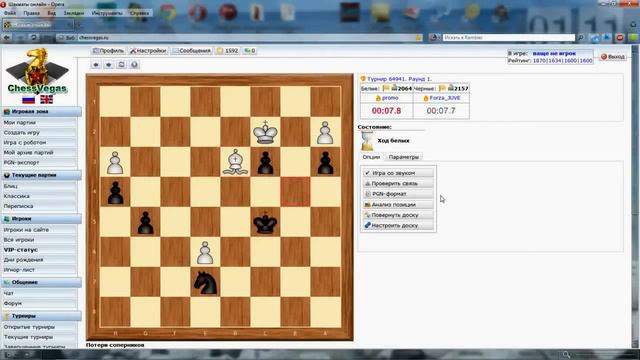Image resolution: width=640 pixels, height=360 pixels.
Task: Click the Rambler search input field
Action: pyautogui.click(x=509, y=38)
